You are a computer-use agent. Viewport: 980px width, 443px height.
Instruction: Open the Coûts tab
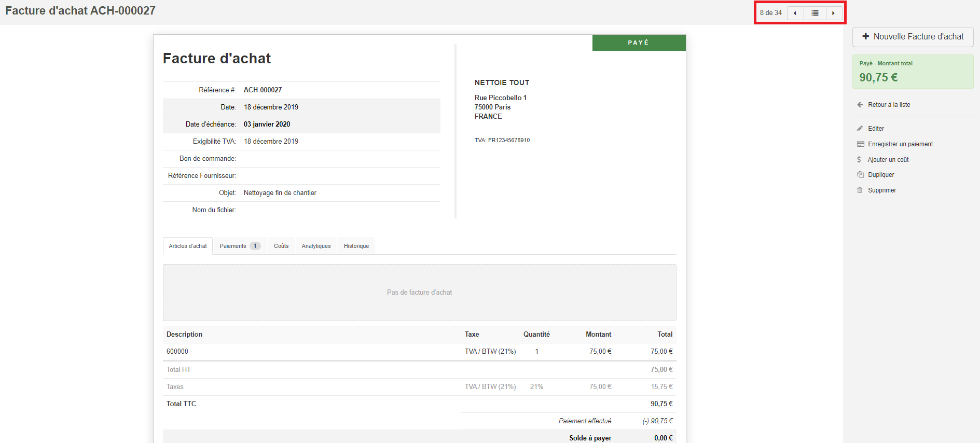click(281, 246)
